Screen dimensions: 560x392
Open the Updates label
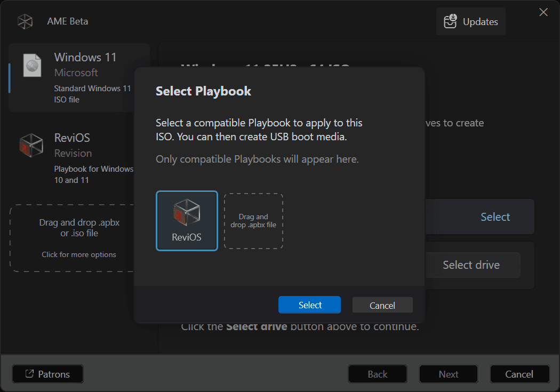point(480,22)
